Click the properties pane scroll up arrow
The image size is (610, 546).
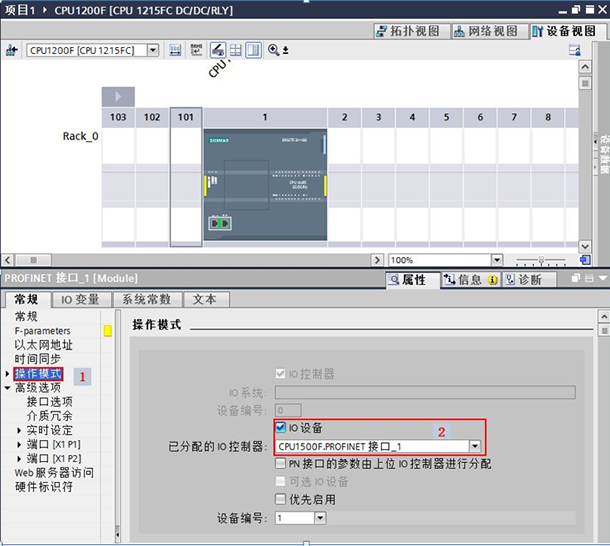click(x=604, y=316)
